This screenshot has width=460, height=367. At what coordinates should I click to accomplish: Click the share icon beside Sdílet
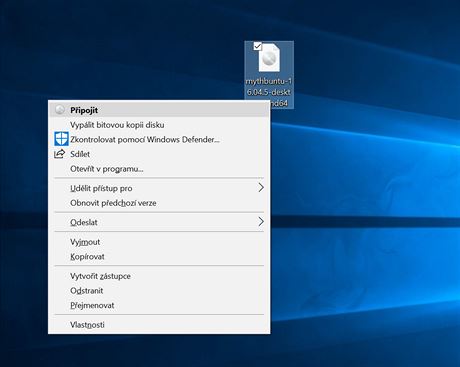coord(59,154)
